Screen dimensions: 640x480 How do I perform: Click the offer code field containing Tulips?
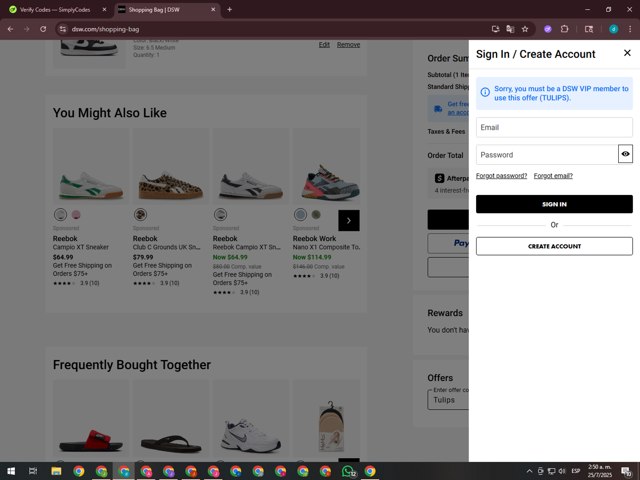point(448,400)
